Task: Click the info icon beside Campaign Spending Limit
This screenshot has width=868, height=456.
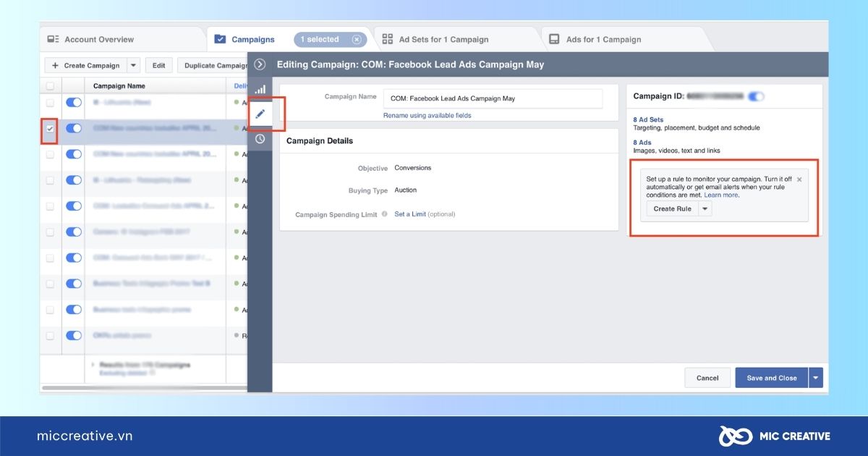Action: 385,214
